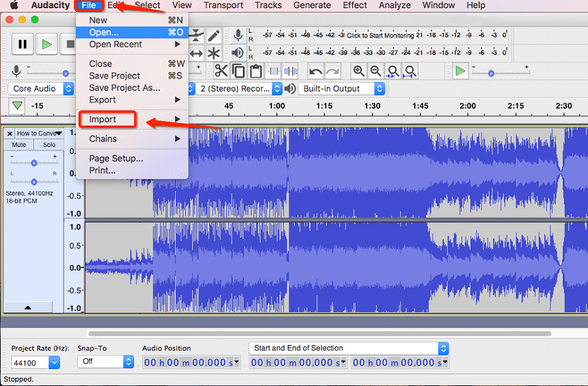Open the Effect menu
The image size is (588, 386).
pos(355,5)
